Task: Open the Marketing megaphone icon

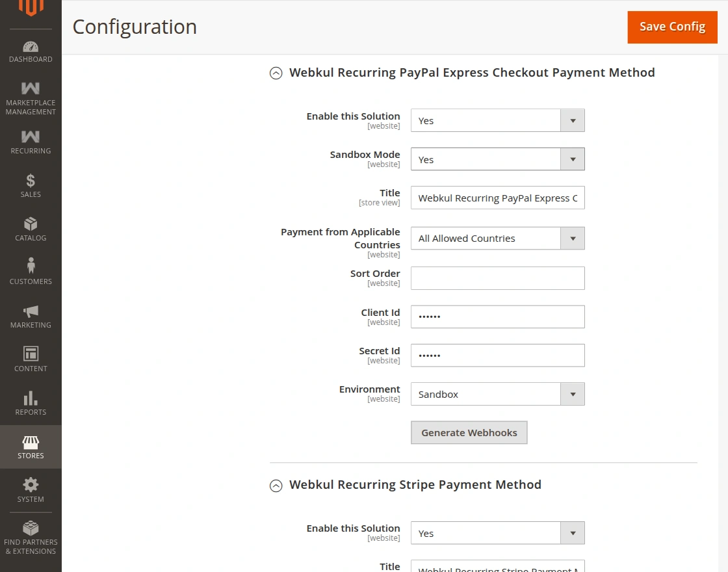Action: (x=31, y=311)
